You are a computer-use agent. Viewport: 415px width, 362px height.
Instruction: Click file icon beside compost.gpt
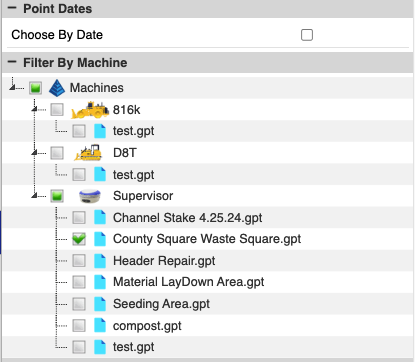[100, 325]
